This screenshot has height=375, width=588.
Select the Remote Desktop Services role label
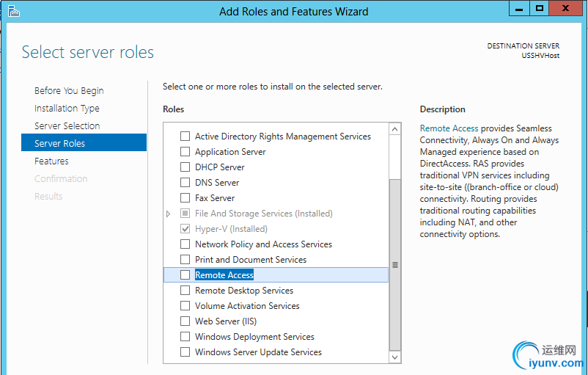[x=244, y=291]
